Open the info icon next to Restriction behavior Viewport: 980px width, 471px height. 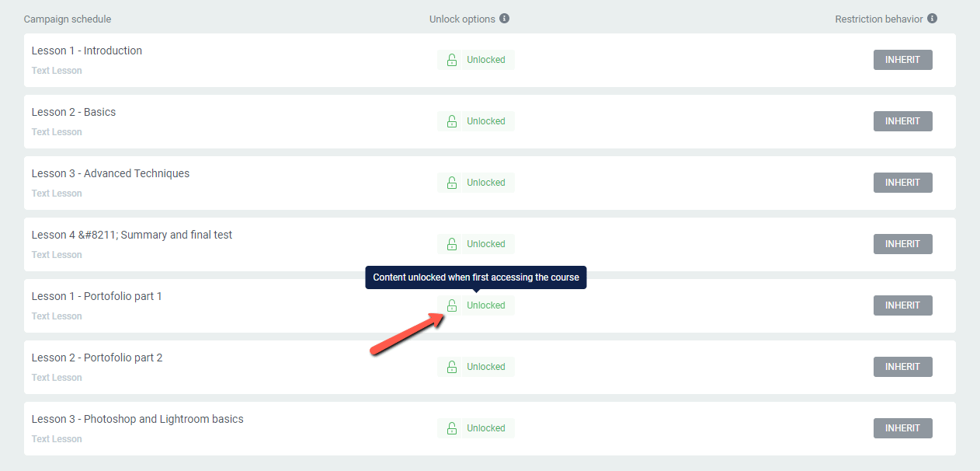[x=933, y=18]
